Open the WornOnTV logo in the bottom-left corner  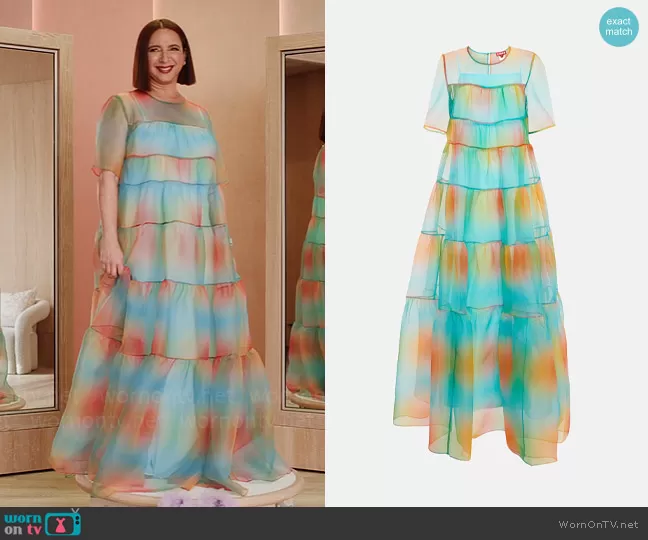pyautogui.click(x=42, y=522)
